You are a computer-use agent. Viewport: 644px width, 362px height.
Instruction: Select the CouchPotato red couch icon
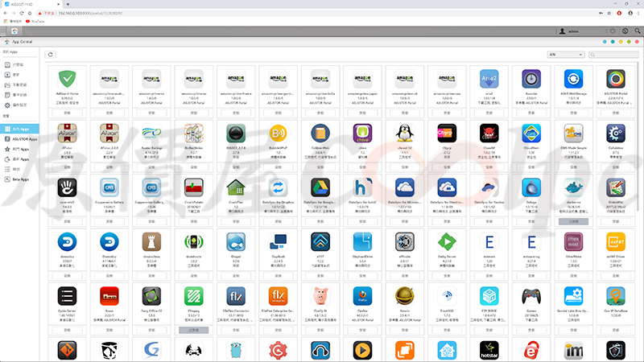pos(194,187)
